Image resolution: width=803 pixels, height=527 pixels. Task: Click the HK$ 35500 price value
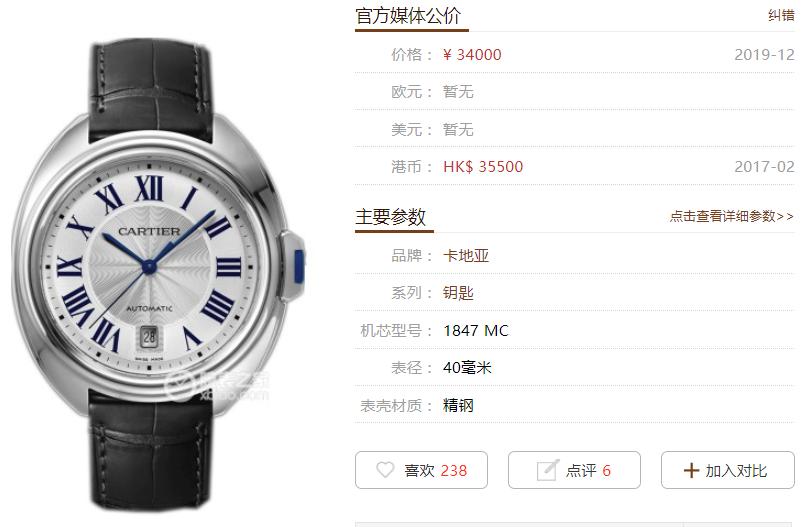click(483, 167)
